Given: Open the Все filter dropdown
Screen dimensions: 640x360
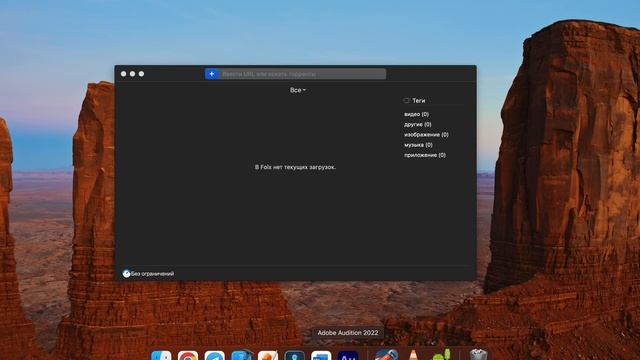Looking at the screenshot, I should point(298,90).
